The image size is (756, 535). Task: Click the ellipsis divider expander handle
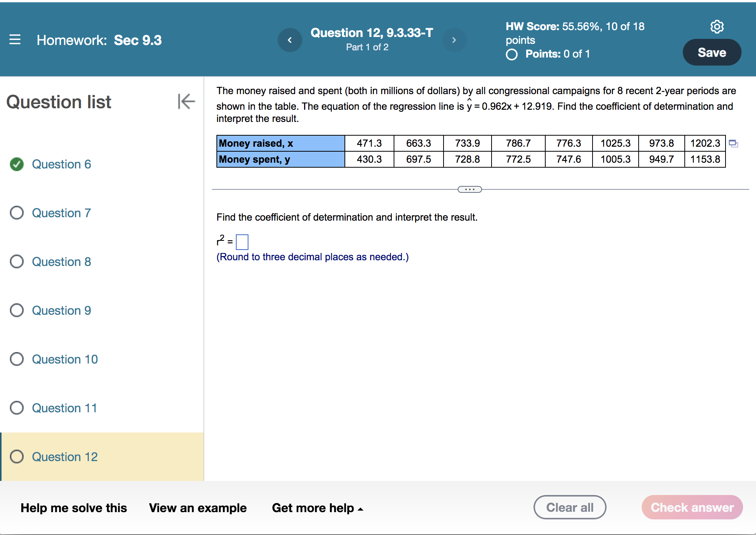[x=469, y=189]
